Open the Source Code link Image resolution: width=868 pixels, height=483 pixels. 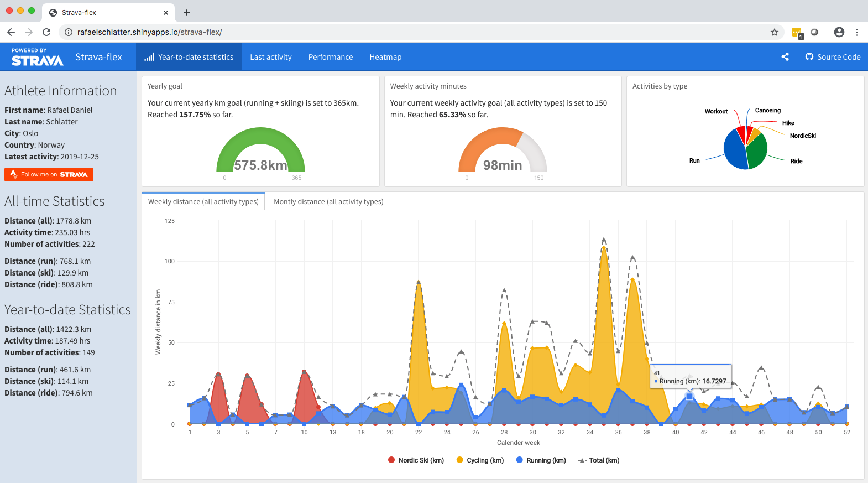tap(833, 57)
